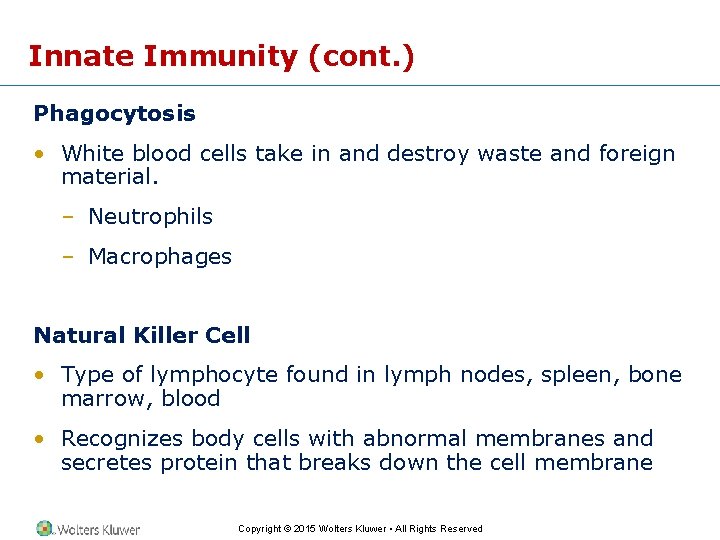Click the horizontal line under the title

pos(360,85)
